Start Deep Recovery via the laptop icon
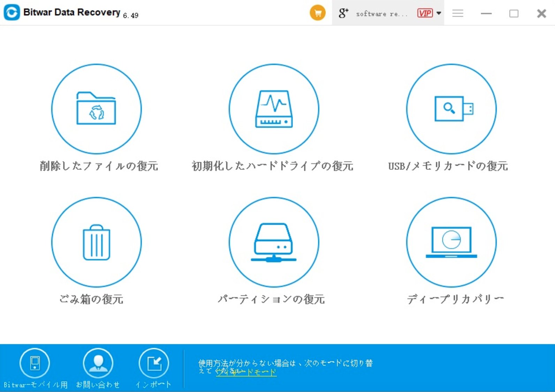 [x=451, y=242]
